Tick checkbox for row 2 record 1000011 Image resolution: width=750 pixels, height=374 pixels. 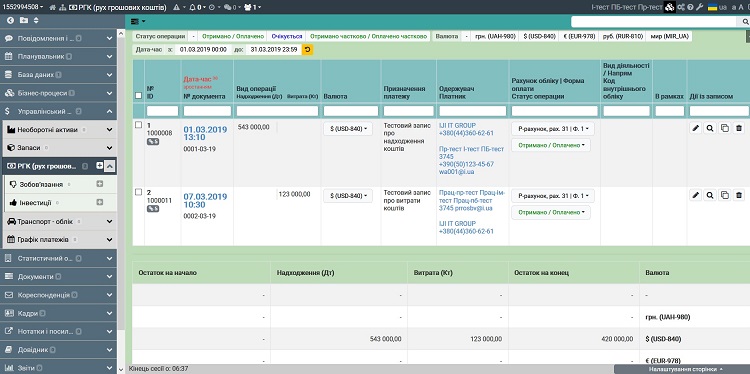(139, 192)
